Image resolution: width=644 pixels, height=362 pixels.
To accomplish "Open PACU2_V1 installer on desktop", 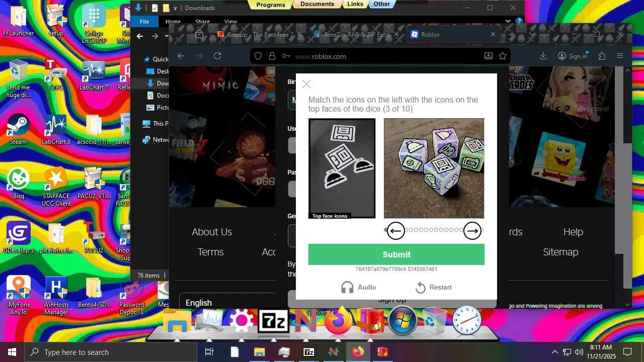I will coord(94,184).
